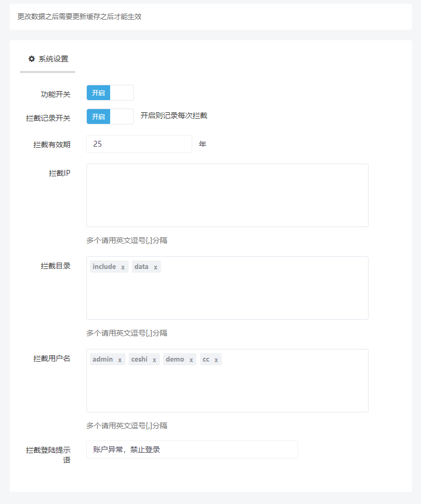The image size is (421, 504).
Task: Click empty area in 拦截目录 tag box
Action: pyautogui.click(x=227, y=296)
